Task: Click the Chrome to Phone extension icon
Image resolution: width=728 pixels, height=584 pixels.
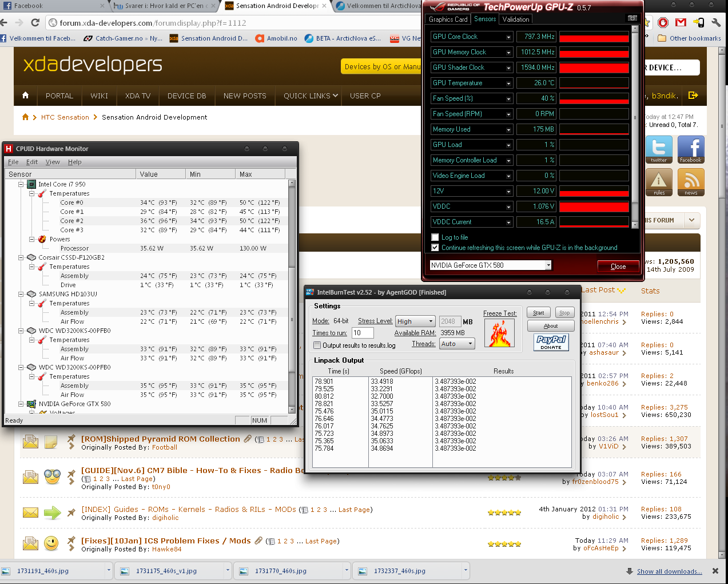Action: (x=698, y=22)
